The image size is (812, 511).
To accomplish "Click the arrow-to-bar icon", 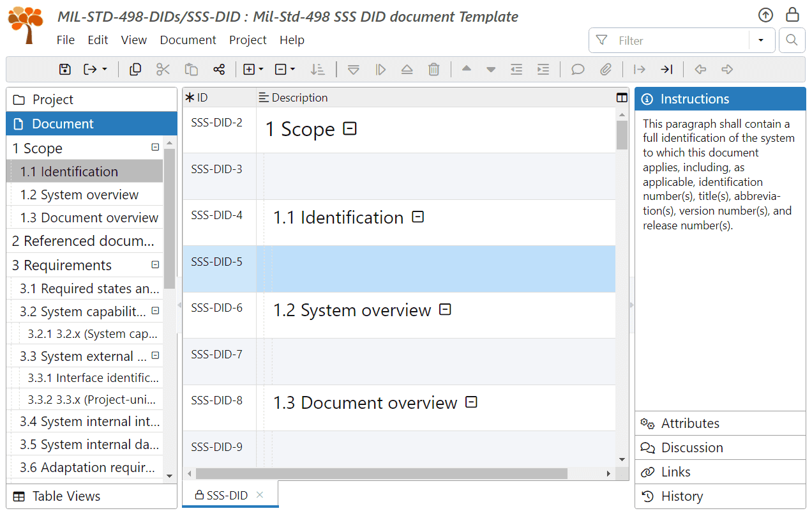I will click(666, 70).
